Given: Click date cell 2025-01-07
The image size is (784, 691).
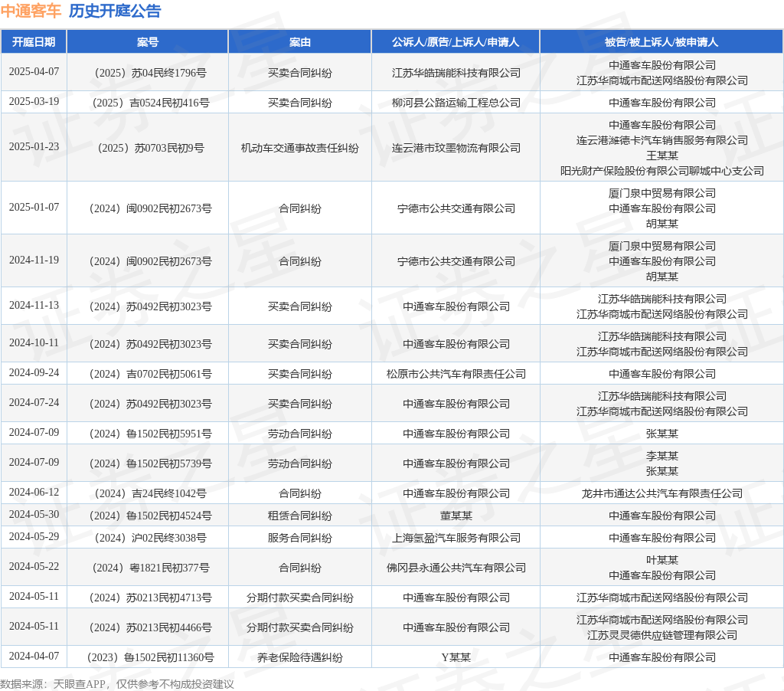Looking at the screenshot, I should [x=34, y=207].
